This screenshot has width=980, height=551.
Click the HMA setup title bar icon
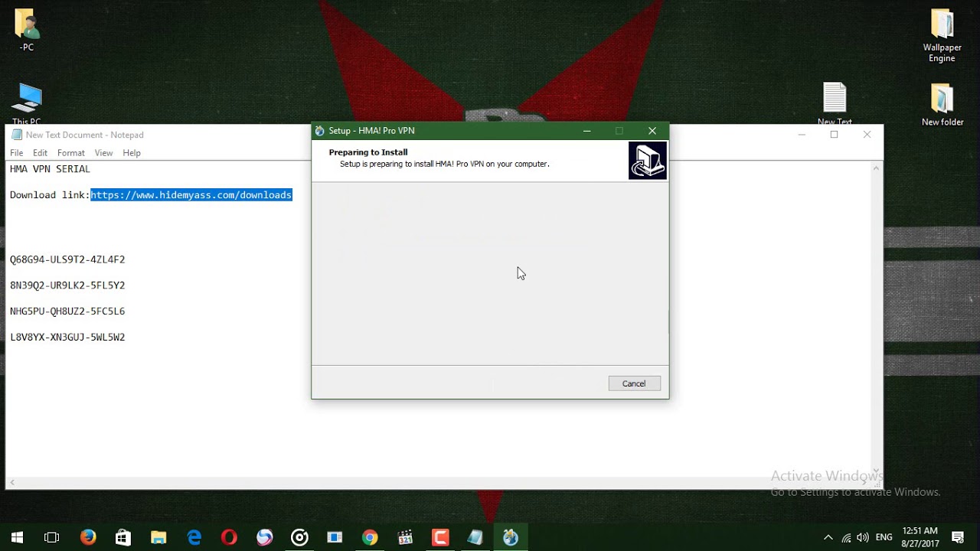[320, 131]
